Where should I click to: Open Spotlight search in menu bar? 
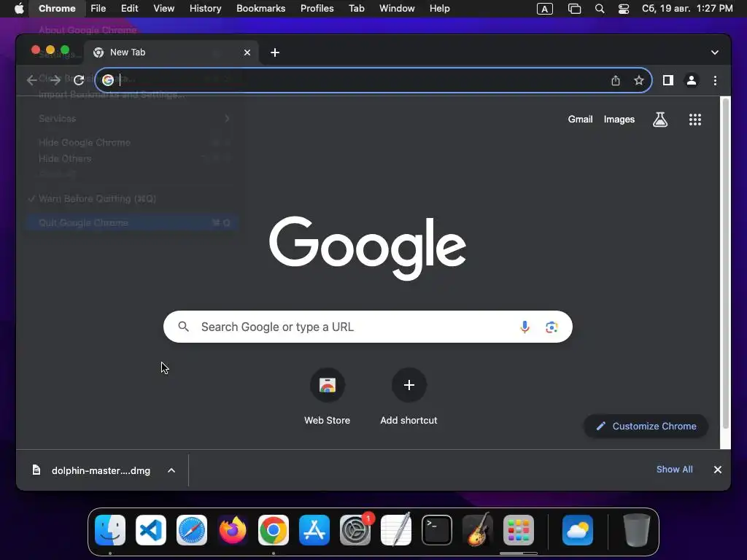[x=600, y=9]
